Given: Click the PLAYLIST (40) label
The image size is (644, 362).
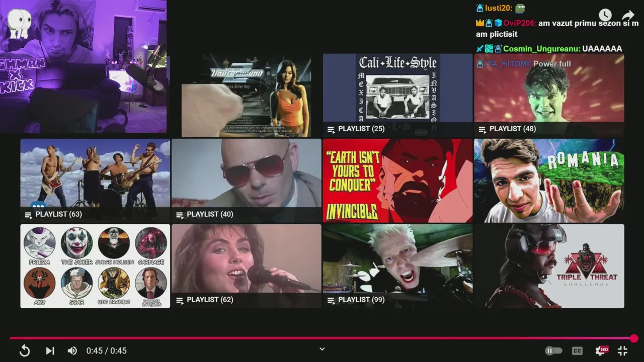Looking at the screenshot, I should [x=210, y=214].
